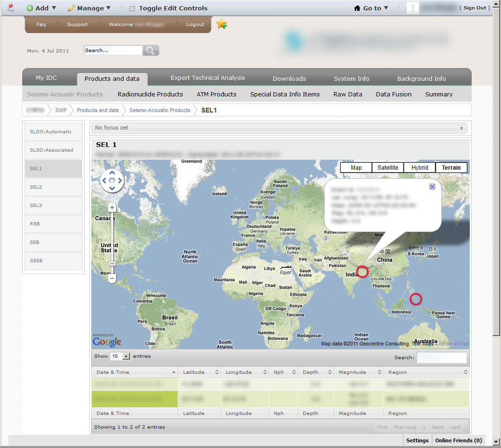The image size is (501, 448).
Task: Open the System Info tab
Action: (x=352, y=78)
